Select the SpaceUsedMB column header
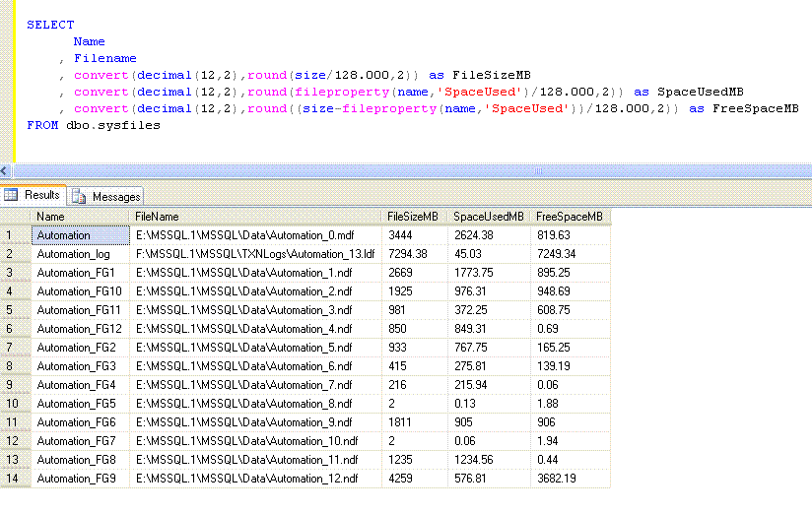This screenshot has height=514, width=812. 489,216
